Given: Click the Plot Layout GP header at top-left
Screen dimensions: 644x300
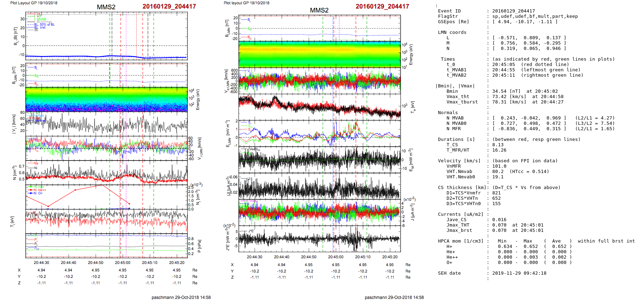Looking at the screenshot, I should coord(34,3).
